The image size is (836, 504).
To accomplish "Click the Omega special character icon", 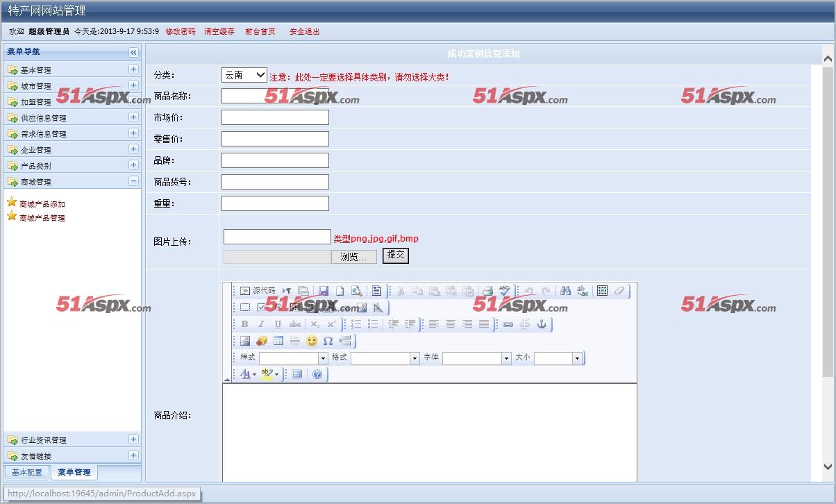I will click(328, 341).
